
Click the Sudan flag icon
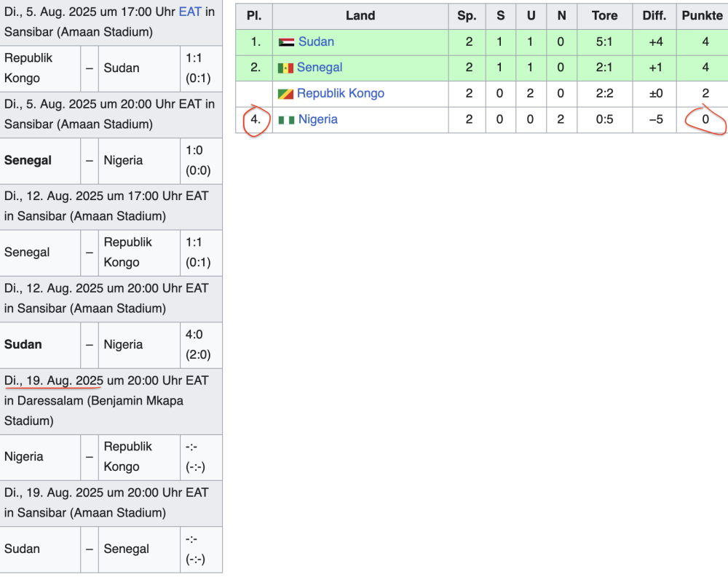(x=286, y=42)
